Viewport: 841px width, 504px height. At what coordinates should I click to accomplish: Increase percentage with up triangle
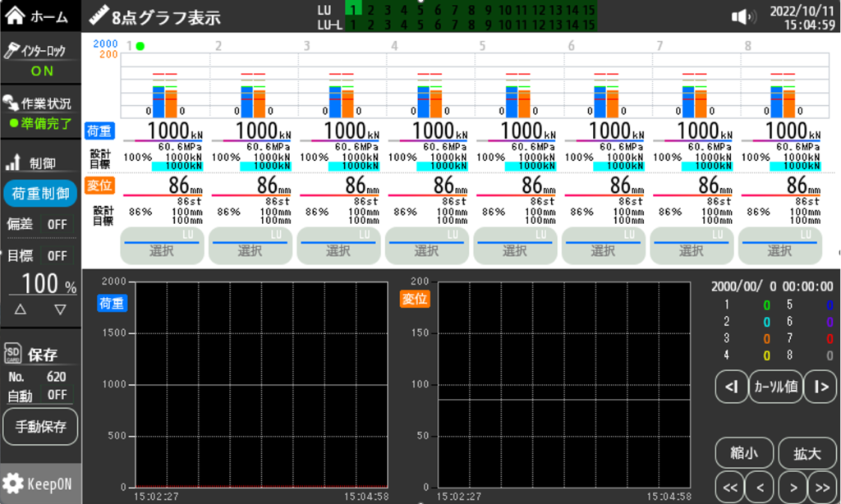[x=21, y=309]
